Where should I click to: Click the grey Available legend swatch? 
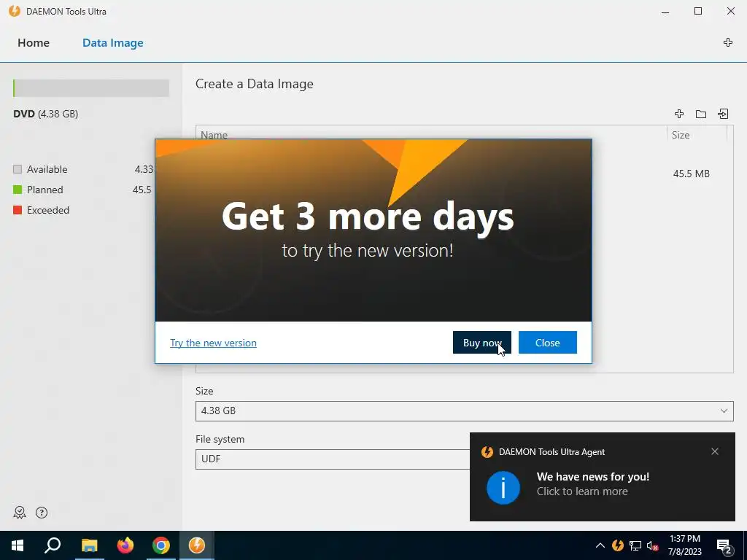(18, 169)
